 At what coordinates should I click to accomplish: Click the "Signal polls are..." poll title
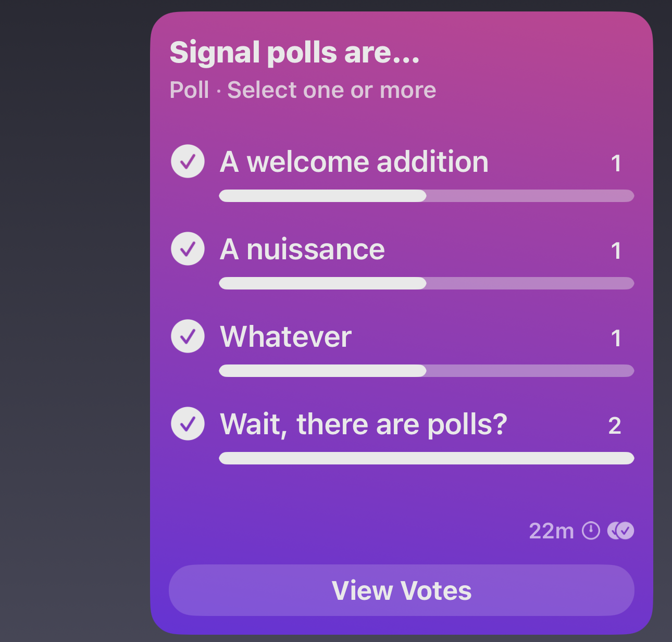pos(294,53)
